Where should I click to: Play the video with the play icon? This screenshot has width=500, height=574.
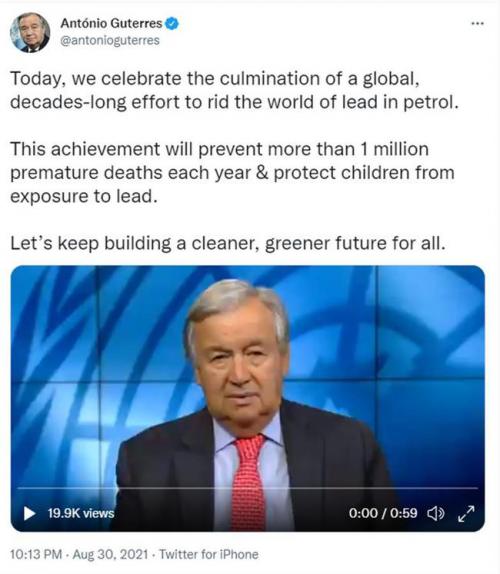pos(29,513)
